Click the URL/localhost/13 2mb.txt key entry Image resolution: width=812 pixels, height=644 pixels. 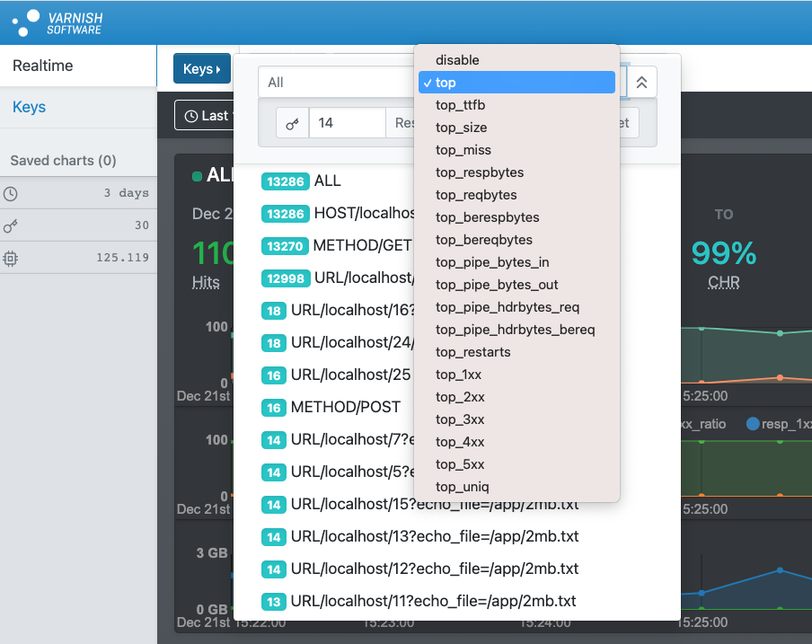(434, 536)
